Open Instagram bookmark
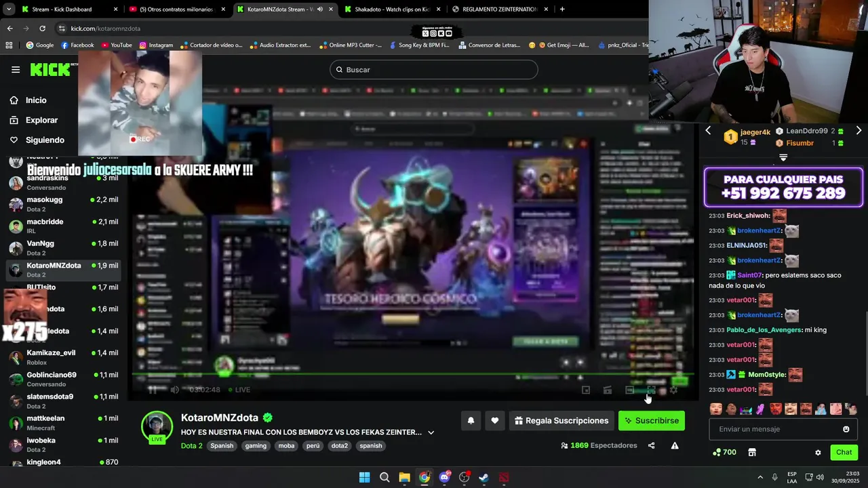Image resolution: width=868 pixels, height=488 pixels. (x=156, y=45)
